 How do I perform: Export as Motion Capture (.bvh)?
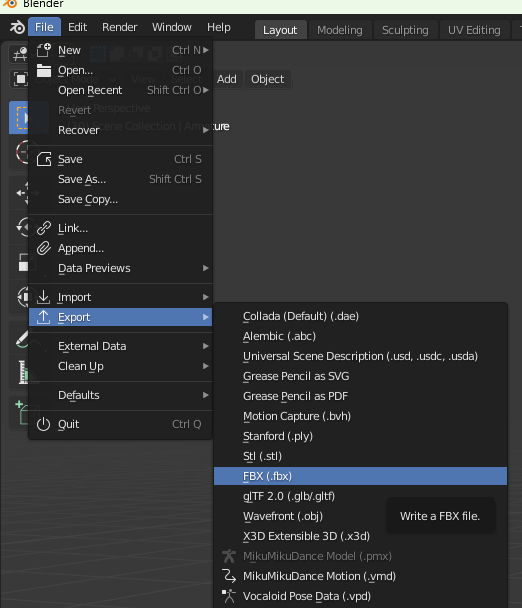360,416
